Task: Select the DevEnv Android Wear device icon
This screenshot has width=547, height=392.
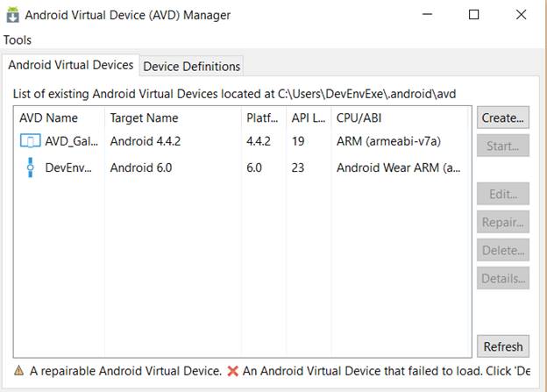Action: (31, 167)
